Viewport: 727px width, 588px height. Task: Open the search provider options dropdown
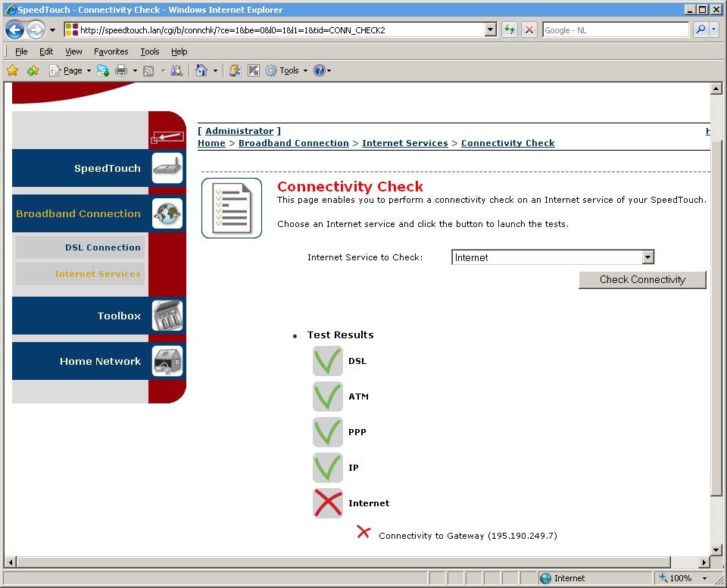pyautogui.click(x=714, y=30)
